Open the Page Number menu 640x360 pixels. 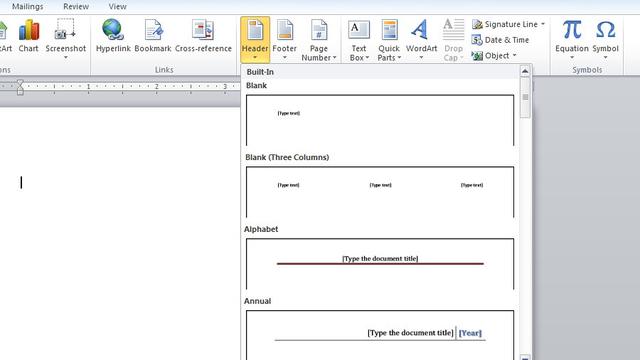pos(319,40)
